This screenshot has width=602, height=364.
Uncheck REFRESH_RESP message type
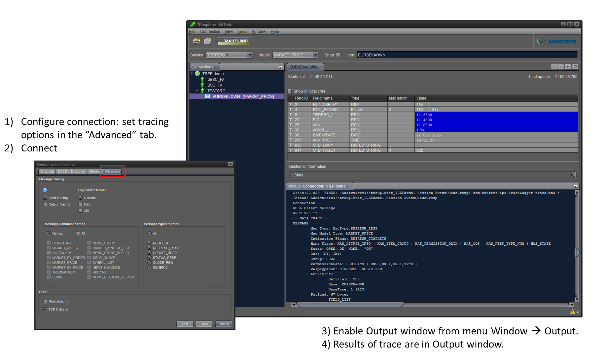pos(149,248)
